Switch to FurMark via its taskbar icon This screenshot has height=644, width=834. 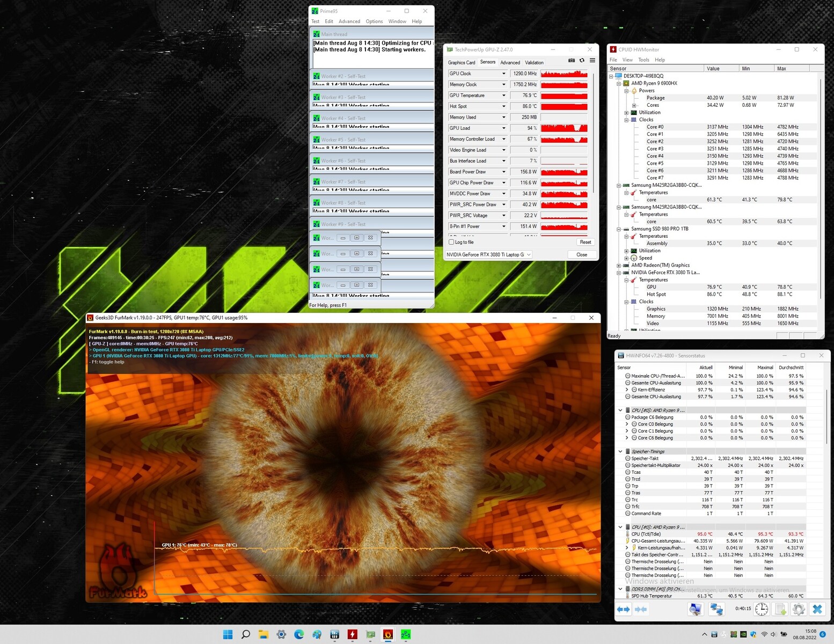388,634
